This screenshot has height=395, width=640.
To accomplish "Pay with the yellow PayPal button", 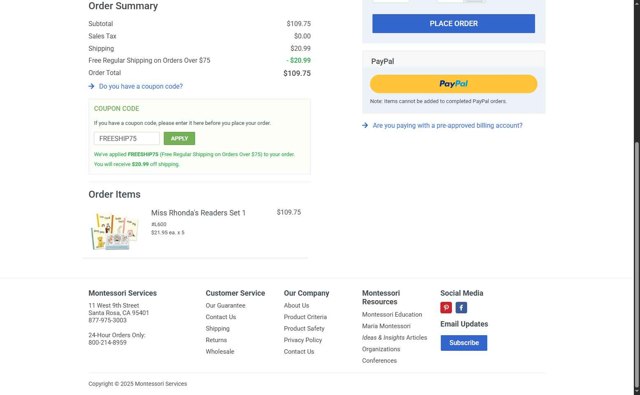I will point(453,84).
